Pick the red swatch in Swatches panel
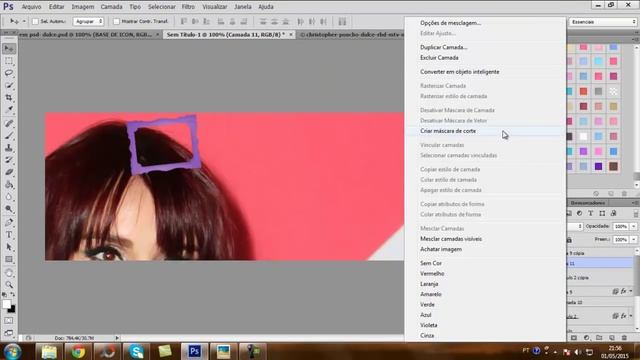Screen dimensions: 640x360 583,91
